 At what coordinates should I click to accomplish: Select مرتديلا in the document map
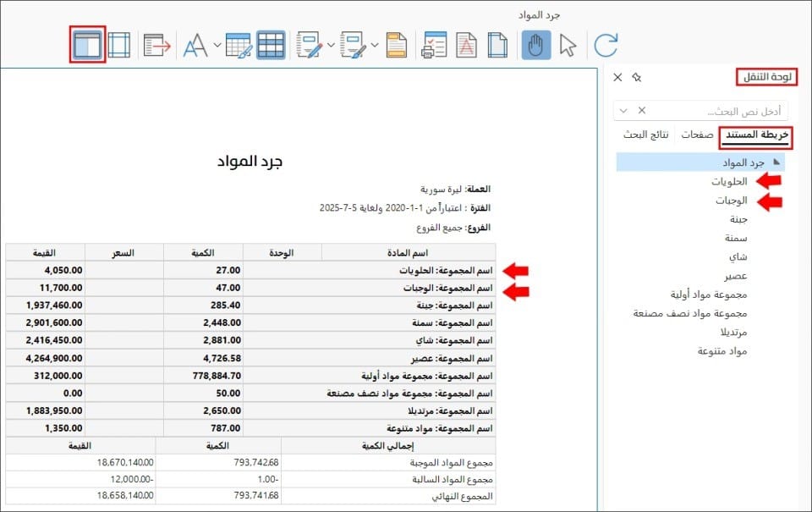(733, 333)
